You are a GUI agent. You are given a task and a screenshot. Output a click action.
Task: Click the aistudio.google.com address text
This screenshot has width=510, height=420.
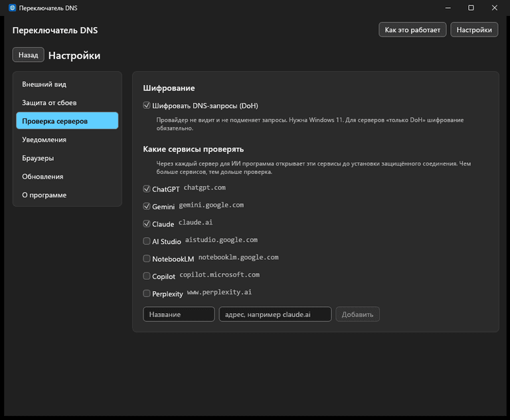coord(221,240)
